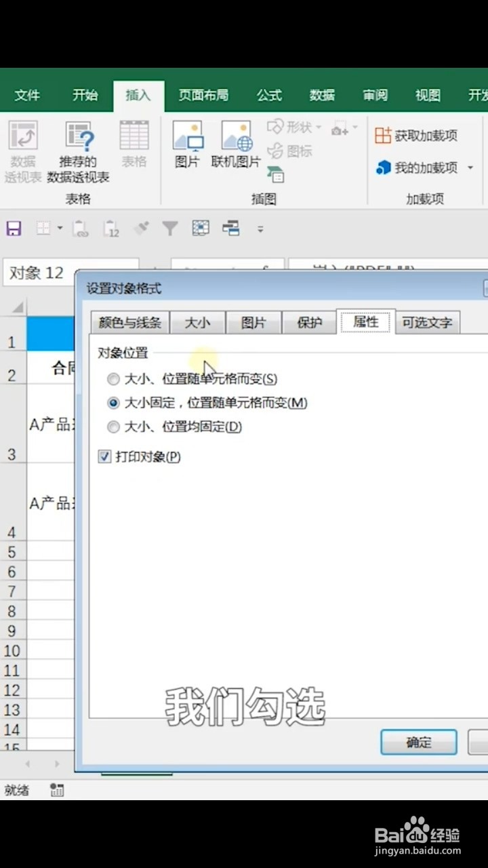The width and height of the screenshot is (488, 868).
Task: Click the format painter brush icon
Action: (141, 229)
